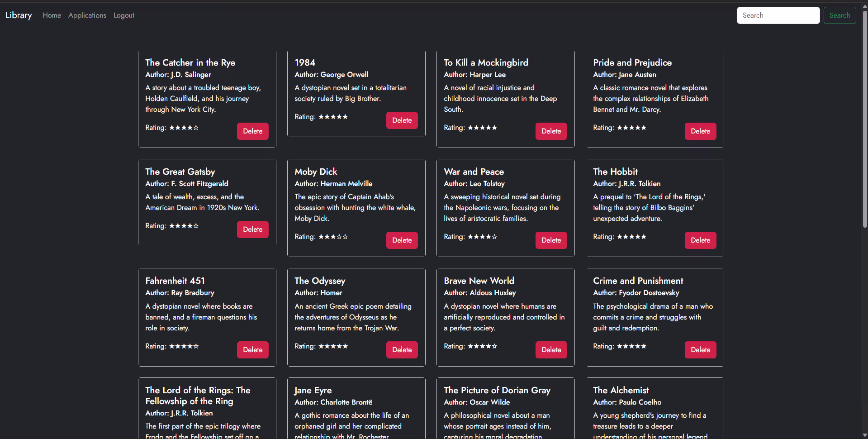
Task: Open the Library home via the brand logo
Action: (x=18, y=15)
